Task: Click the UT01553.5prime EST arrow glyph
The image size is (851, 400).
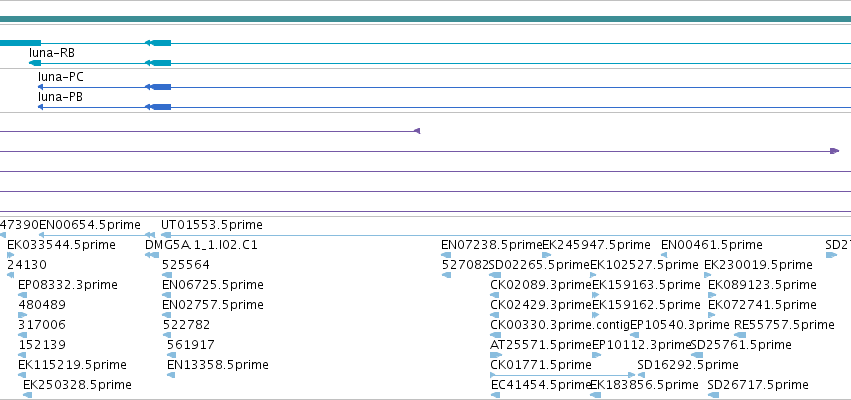Action: [x=167, y=235]
